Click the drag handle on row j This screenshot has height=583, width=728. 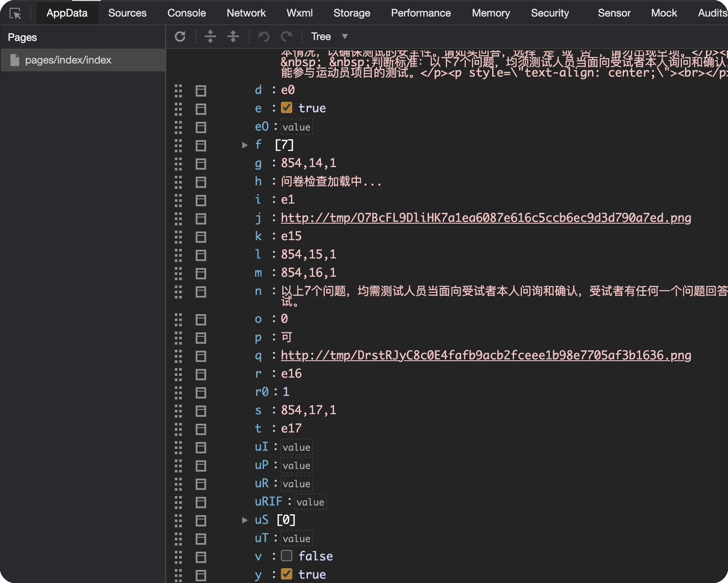178,218
